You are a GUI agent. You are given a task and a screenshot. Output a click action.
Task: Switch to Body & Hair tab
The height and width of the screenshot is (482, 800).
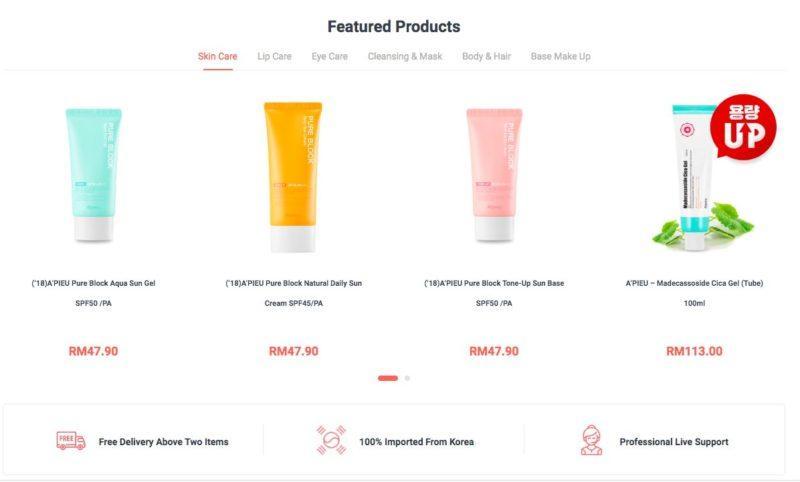tap(486, 56)
